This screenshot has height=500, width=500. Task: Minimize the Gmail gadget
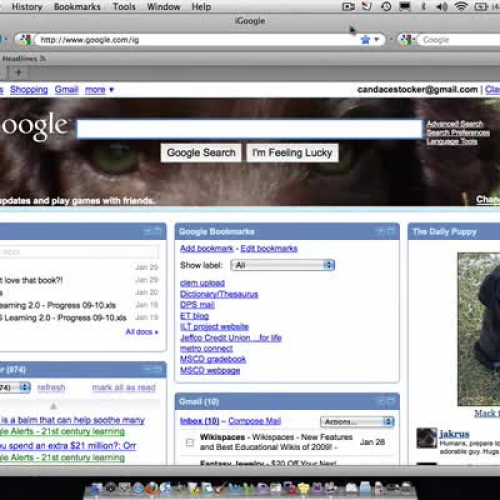tap(380, 401)
